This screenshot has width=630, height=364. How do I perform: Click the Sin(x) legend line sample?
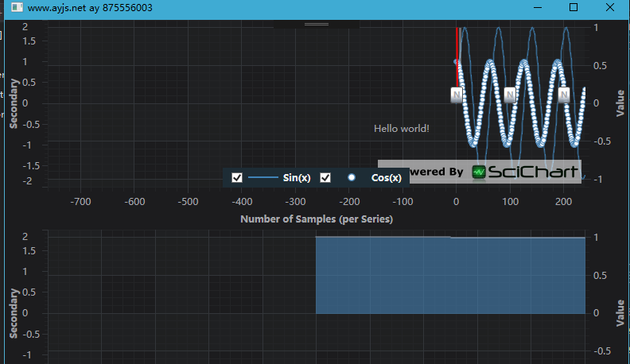click(262, 178)
